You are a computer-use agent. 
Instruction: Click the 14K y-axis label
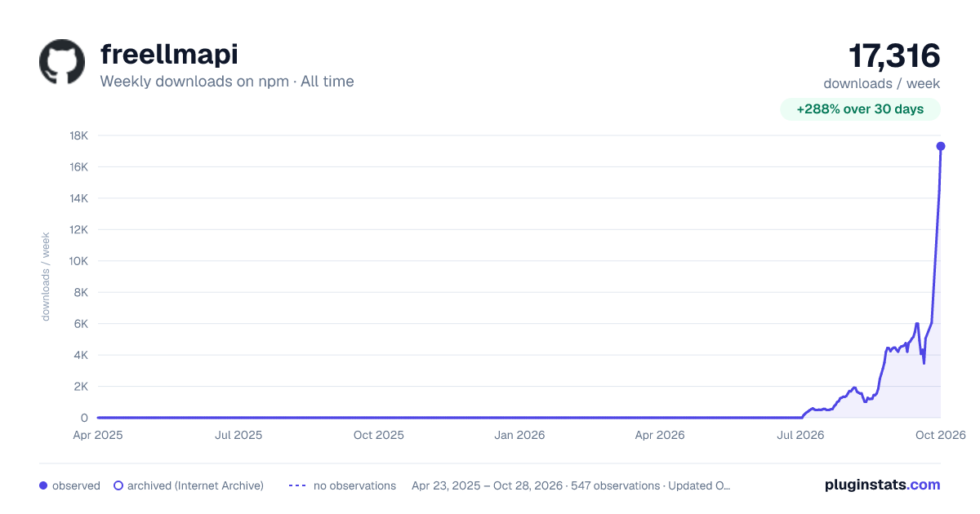(x=79, y=198)
